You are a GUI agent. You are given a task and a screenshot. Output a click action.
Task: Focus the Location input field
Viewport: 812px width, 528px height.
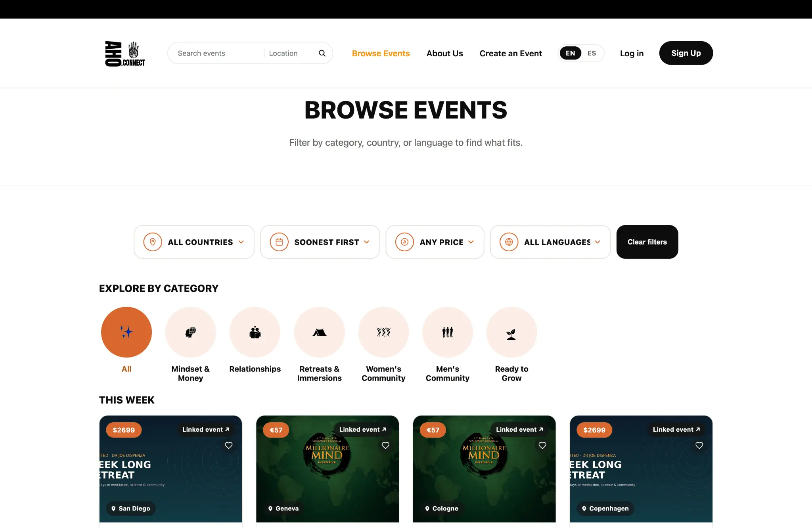click(291, 53)
